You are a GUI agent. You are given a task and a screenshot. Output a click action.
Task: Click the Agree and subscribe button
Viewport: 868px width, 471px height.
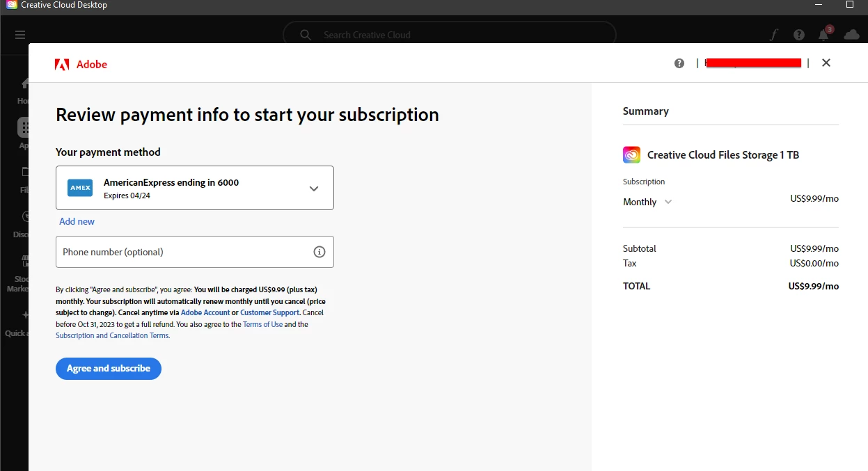pyautogui.click(x=109, y=369)
